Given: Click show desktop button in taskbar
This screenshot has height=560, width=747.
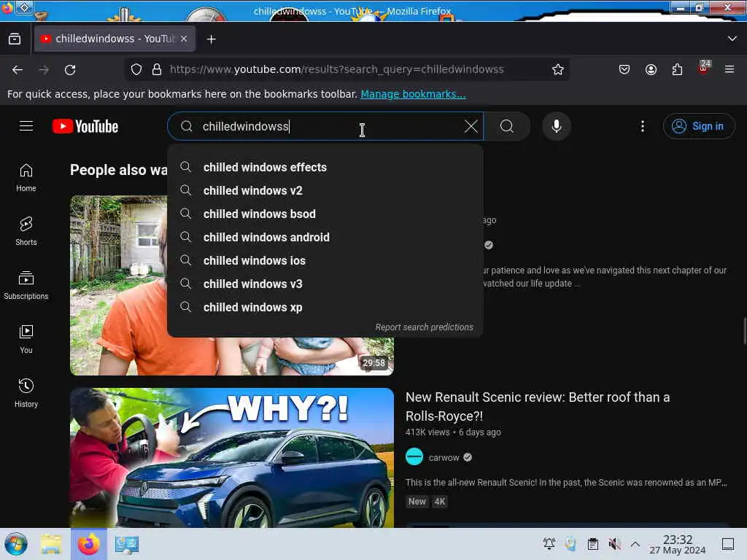Looking at the screenshot, I should (x=728, y=544).
